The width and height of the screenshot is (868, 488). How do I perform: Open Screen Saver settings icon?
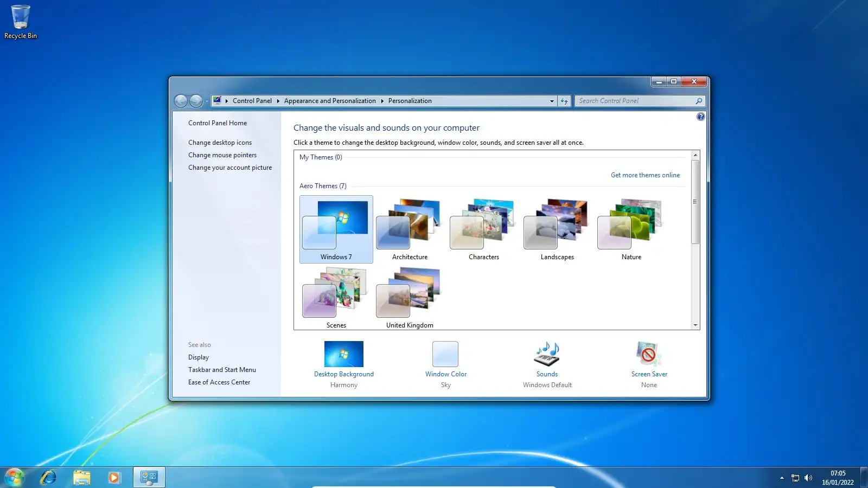649,354
